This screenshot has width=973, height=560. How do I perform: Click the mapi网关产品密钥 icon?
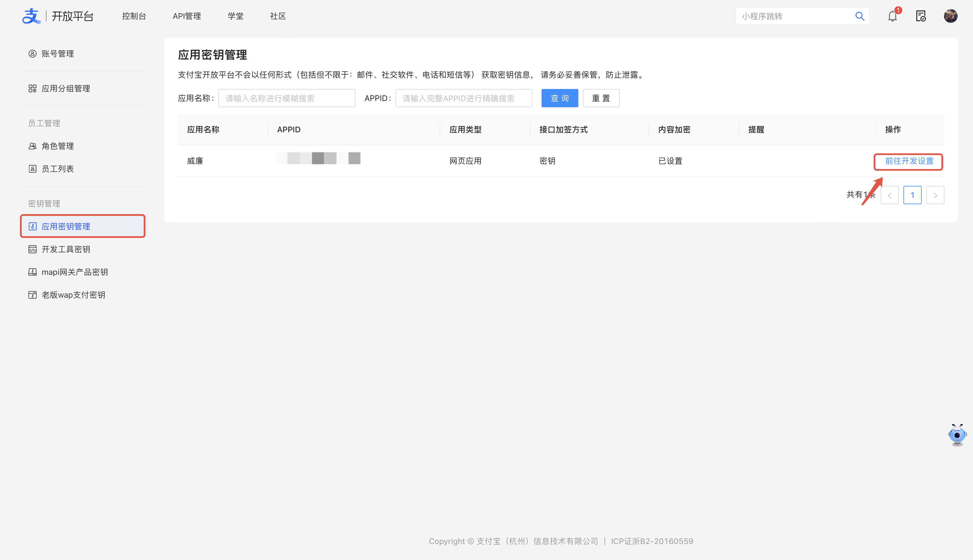tap(32, 272)
